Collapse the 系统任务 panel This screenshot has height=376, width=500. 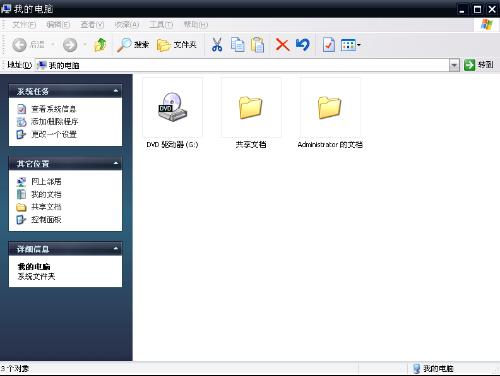tap(116, 91)
